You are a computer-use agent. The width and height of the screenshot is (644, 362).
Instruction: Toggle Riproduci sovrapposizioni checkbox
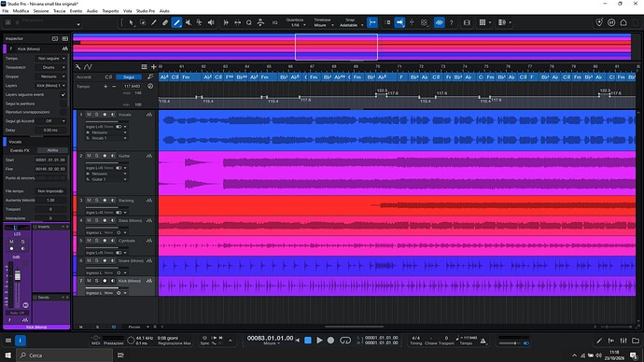(63, 112)
